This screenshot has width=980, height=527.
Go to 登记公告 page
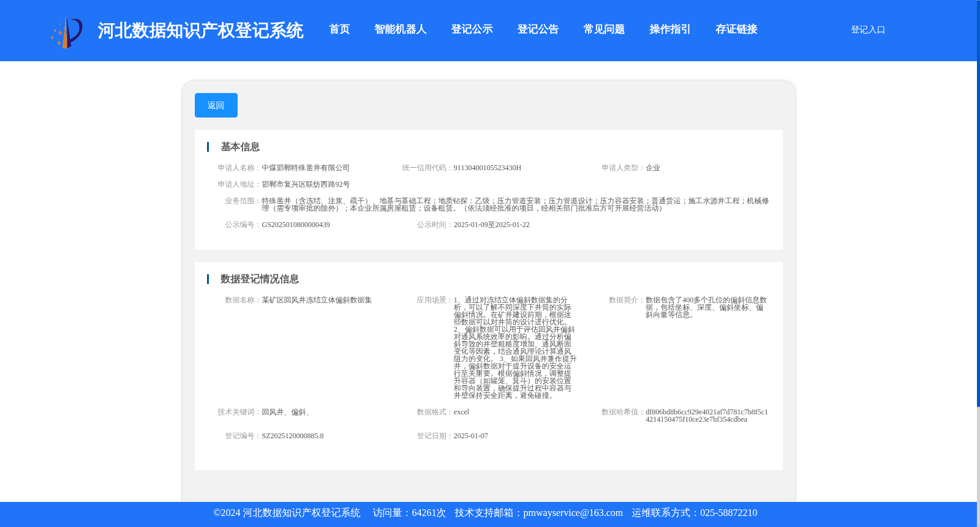tap(538, 29)
